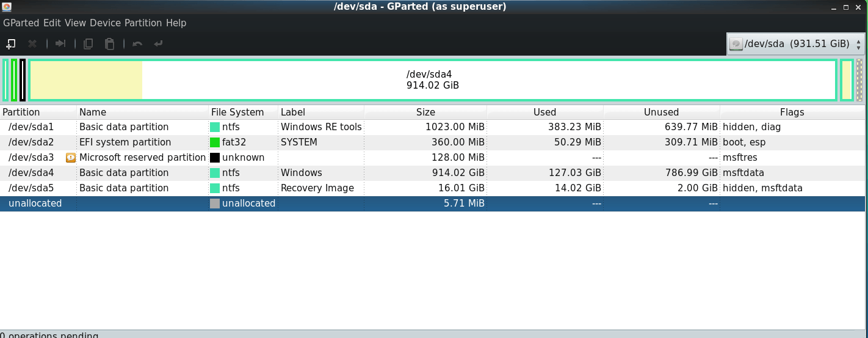The image size is (868, 338).
Task: Open the /dev/sda device selector dropdown
Action: tap(796, 44)
